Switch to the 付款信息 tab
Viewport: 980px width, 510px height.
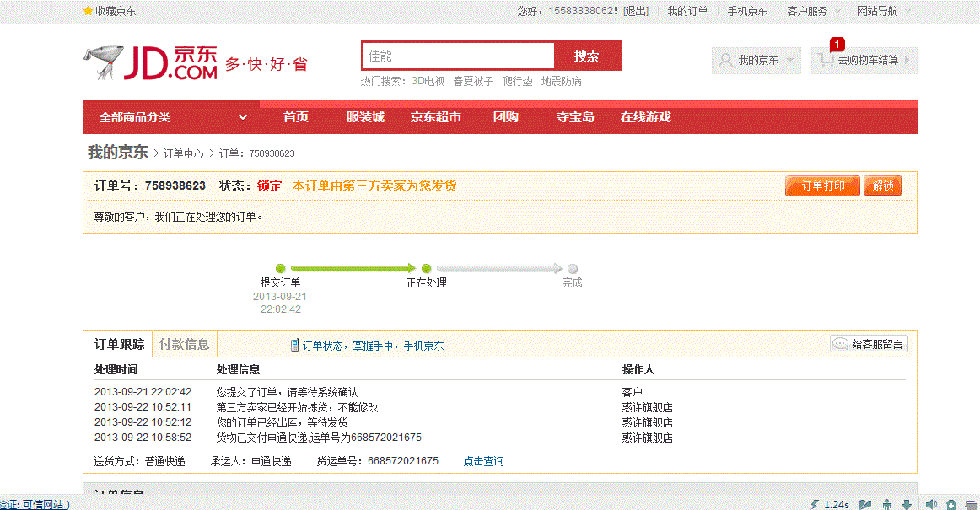(x=184, y=344)
